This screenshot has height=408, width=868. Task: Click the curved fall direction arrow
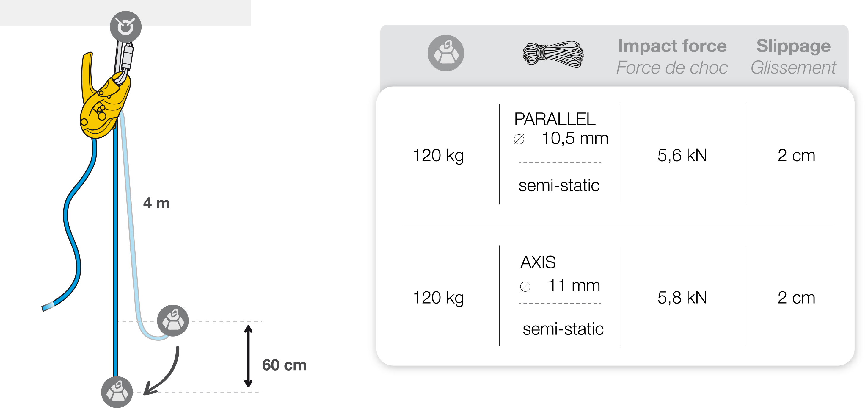[x=162, y=371]
